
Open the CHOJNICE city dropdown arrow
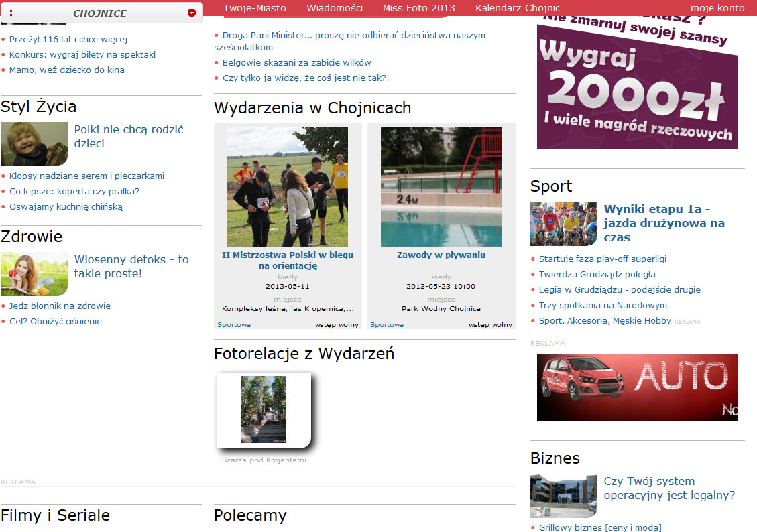click(192, 13)
